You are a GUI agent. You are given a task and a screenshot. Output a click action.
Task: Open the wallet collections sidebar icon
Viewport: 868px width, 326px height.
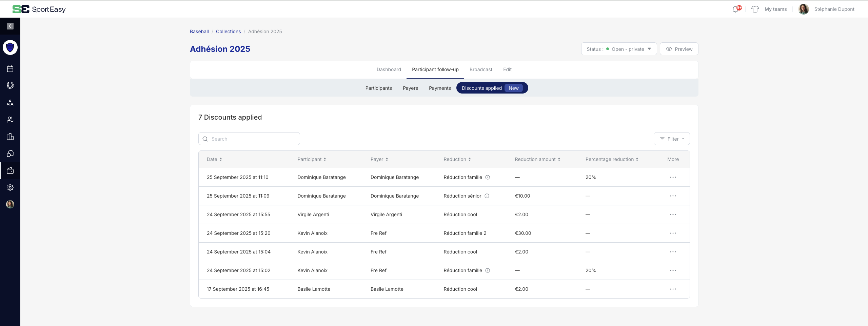(x=10, y=170)
